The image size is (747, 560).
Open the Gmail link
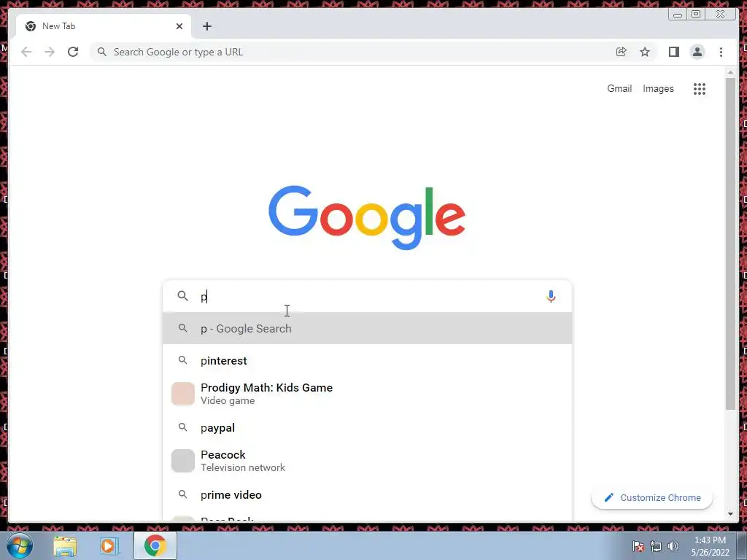click(x=619, y=88)
